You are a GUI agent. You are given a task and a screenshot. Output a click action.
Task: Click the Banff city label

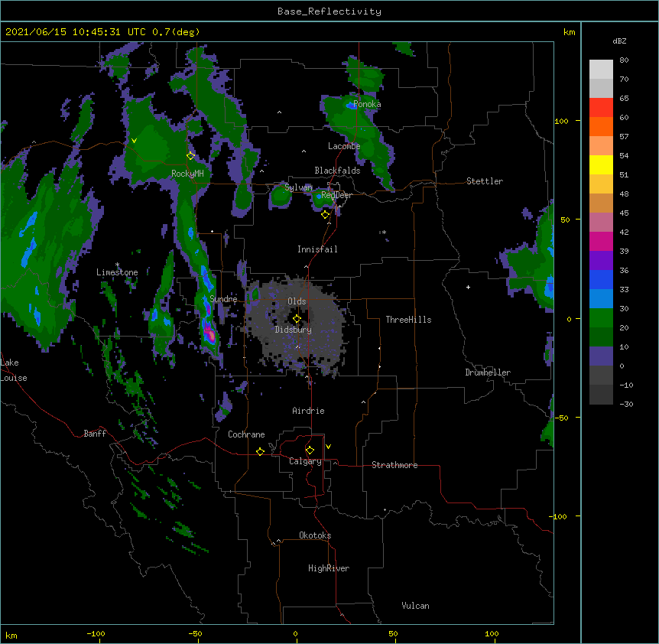pyautogui.click(x=95, y=434)
